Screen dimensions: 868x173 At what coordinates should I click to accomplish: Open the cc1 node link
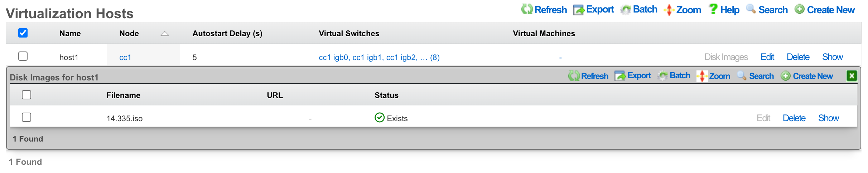click(x=125, y=57)
